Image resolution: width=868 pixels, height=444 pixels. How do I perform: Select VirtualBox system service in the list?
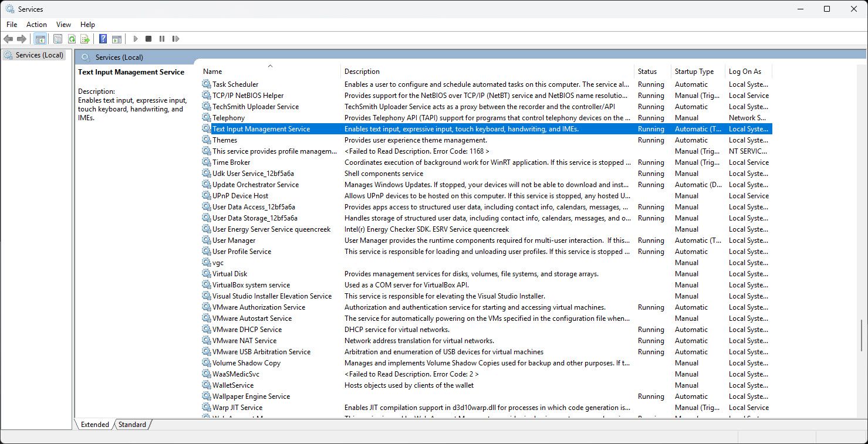pyautogui.click(x=487, y=285)
